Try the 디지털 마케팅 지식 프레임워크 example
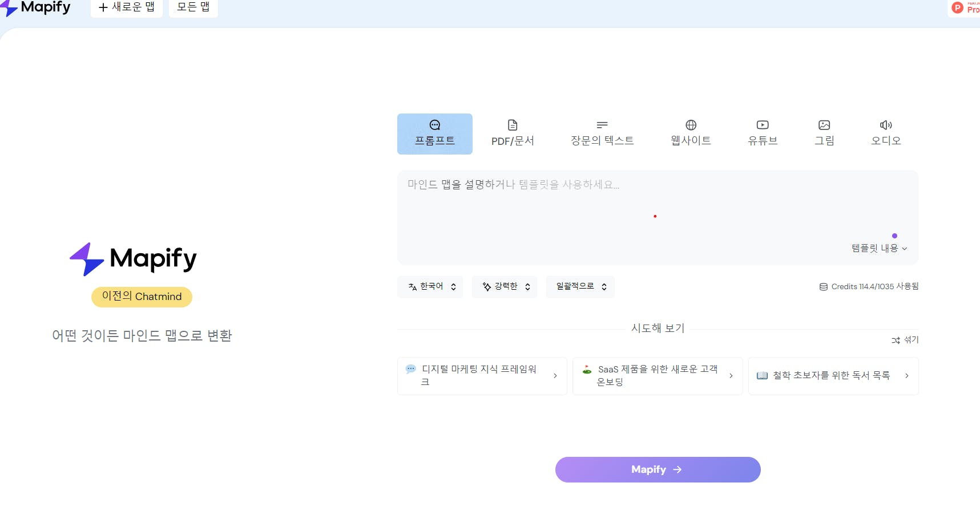 pyautogui.click(x=482, y=376)
